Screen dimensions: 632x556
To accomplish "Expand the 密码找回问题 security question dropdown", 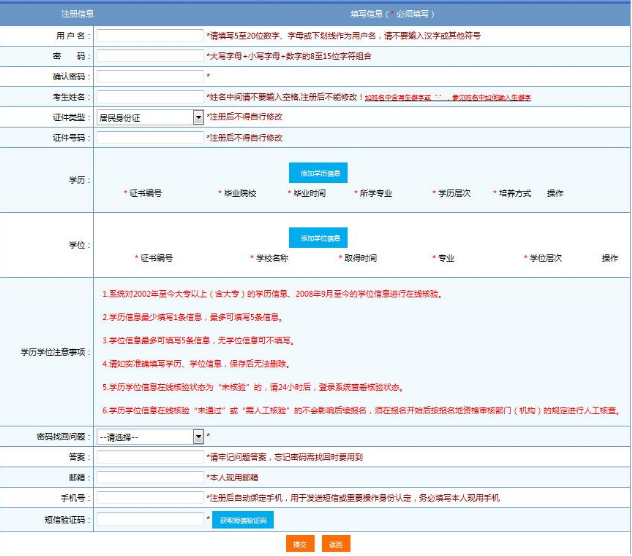I will click(x=150, y=437).
